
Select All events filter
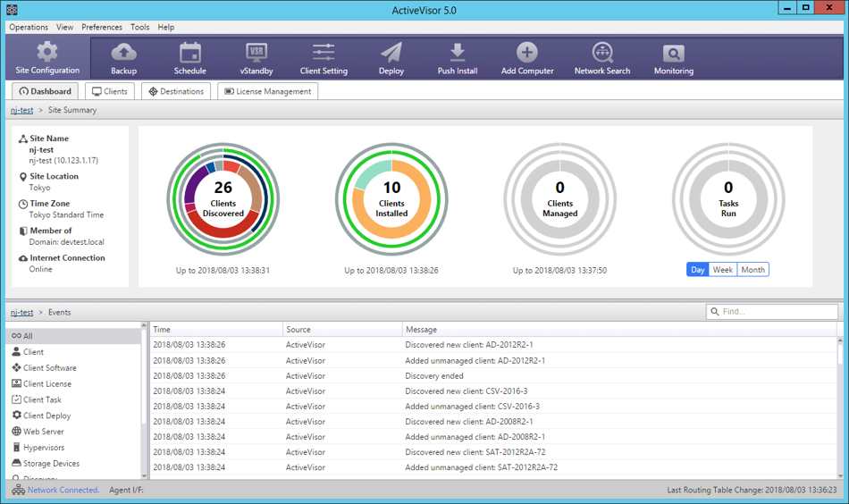73,336
